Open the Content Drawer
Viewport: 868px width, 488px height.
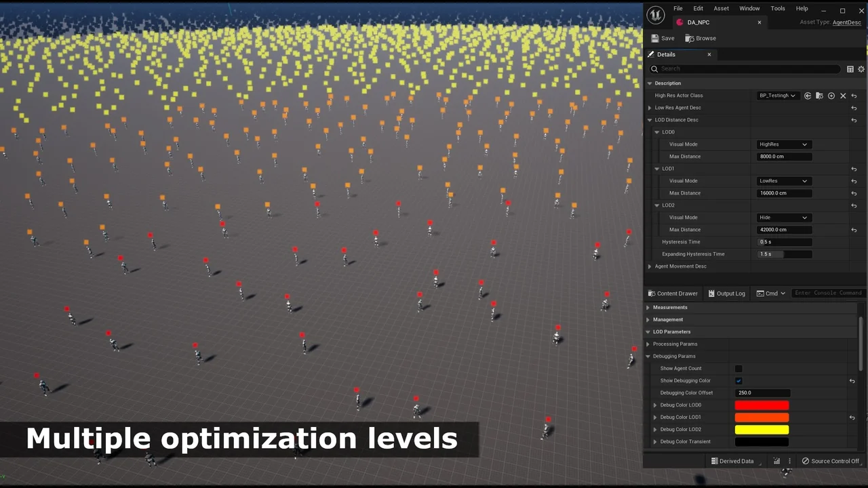click(x=673, y=293)
